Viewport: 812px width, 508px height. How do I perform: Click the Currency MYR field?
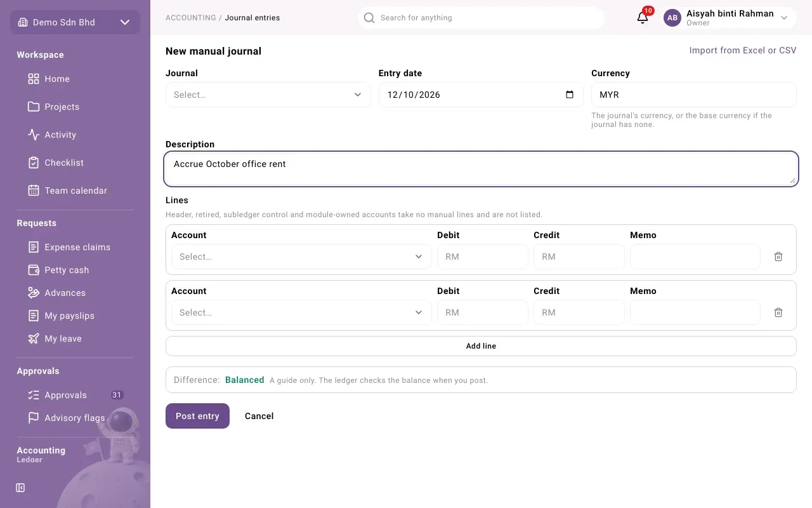694,95
